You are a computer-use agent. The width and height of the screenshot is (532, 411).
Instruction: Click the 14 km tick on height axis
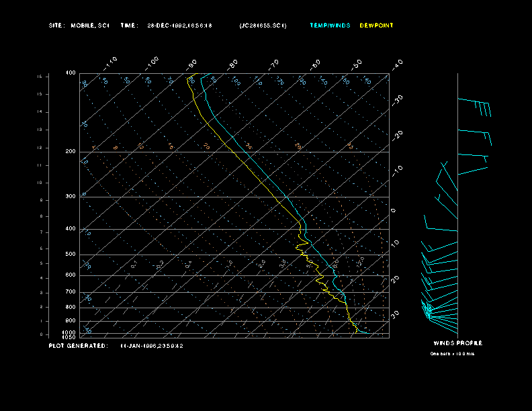click(40, 112)
